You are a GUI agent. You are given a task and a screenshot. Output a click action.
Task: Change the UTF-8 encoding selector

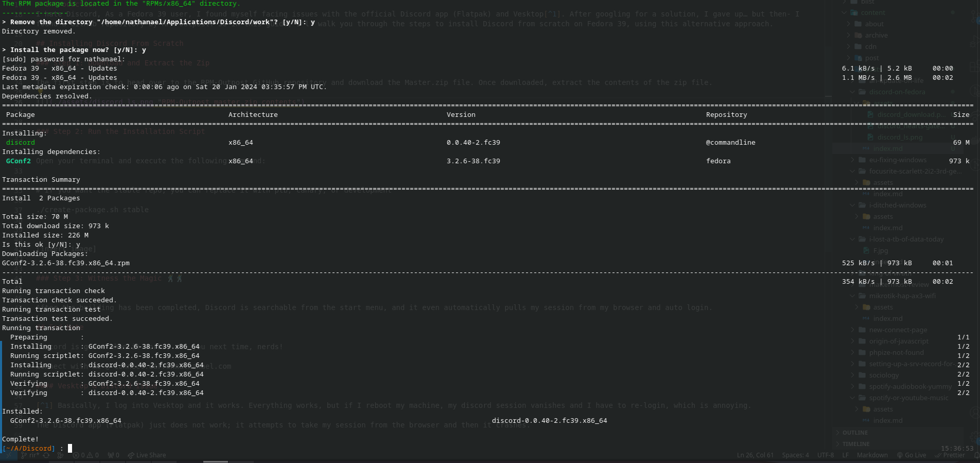tap(826, 455)
